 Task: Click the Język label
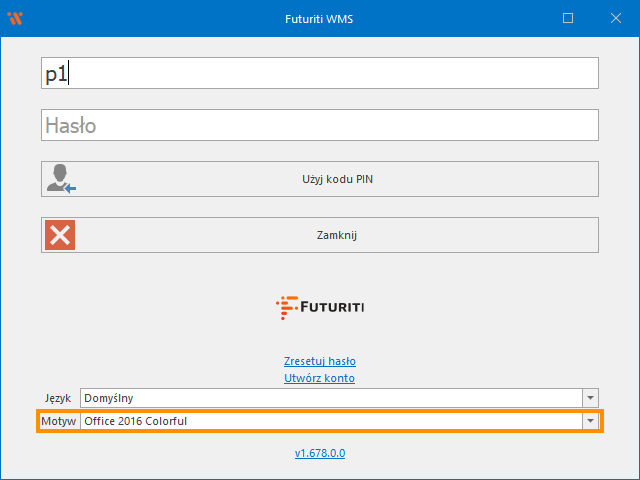click(x=59, y=397)
